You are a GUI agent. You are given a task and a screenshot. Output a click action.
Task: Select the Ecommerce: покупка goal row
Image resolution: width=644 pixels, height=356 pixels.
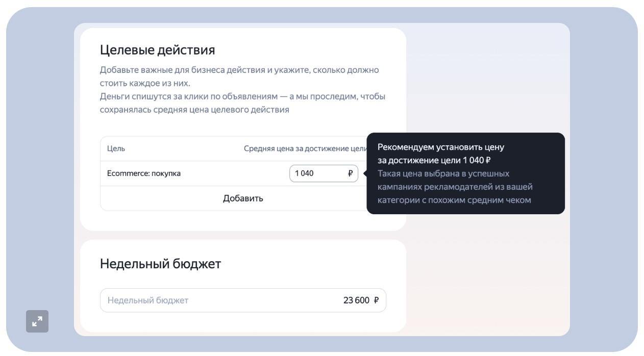tap(144, 173)
